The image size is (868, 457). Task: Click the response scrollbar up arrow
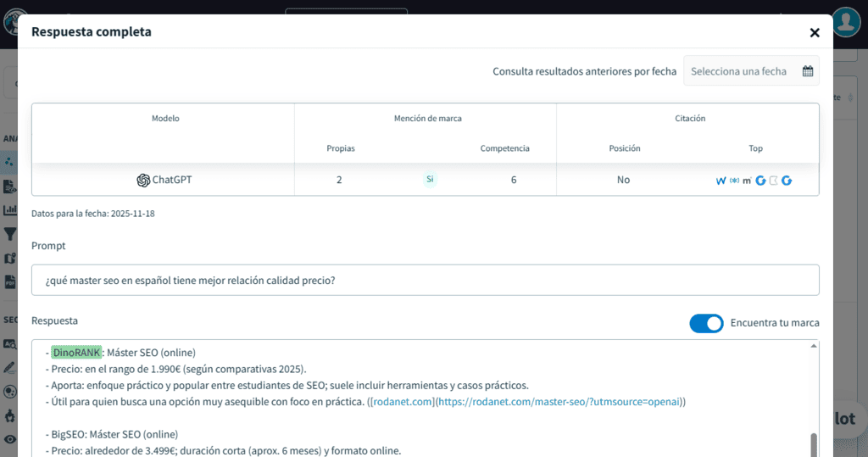pos(813,346)
